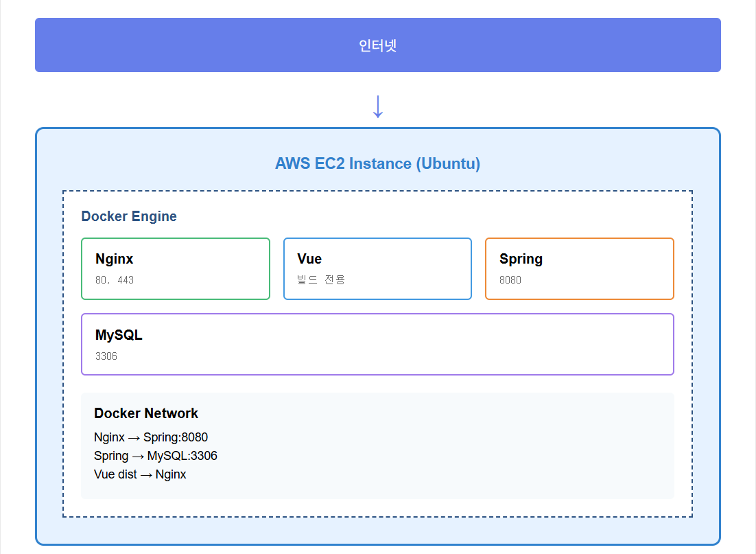Screen dimensions: 756x554
Task: Click the Docker Network heading
Action: [x=146, y=413]
